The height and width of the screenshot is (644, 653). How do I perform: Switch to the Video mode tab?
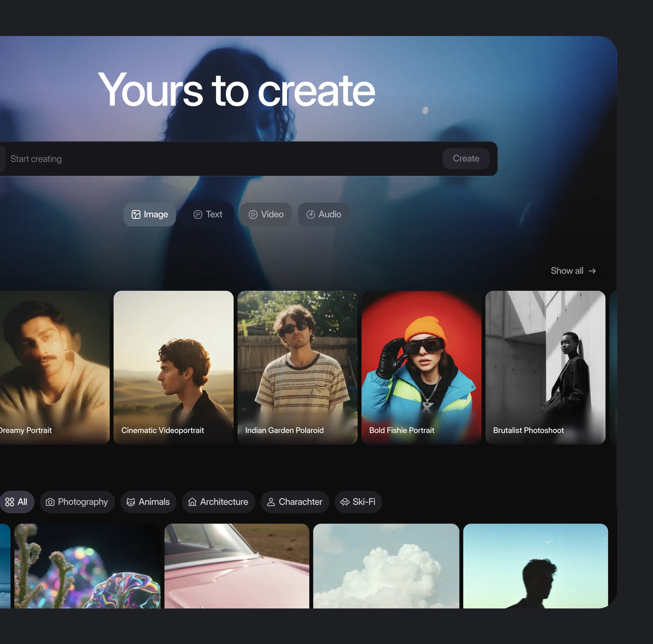coord(266,214)
